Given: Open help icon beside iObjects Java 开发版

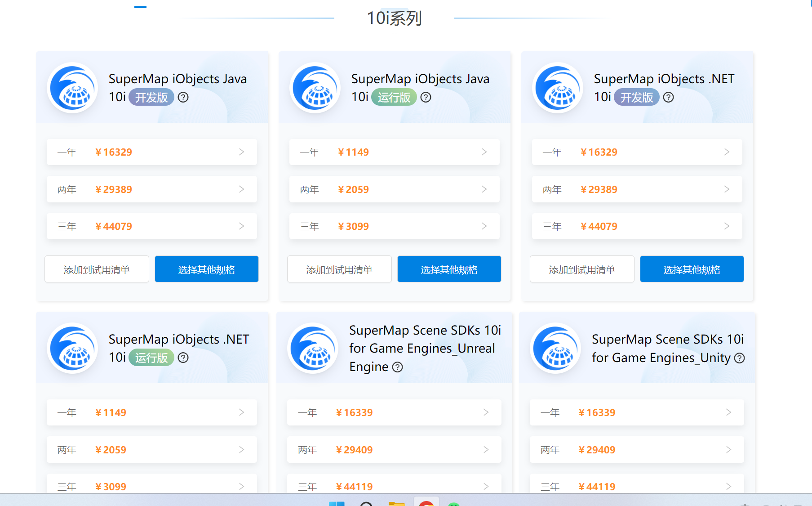Looking at the screenshot, I should [x=183, y=97].
